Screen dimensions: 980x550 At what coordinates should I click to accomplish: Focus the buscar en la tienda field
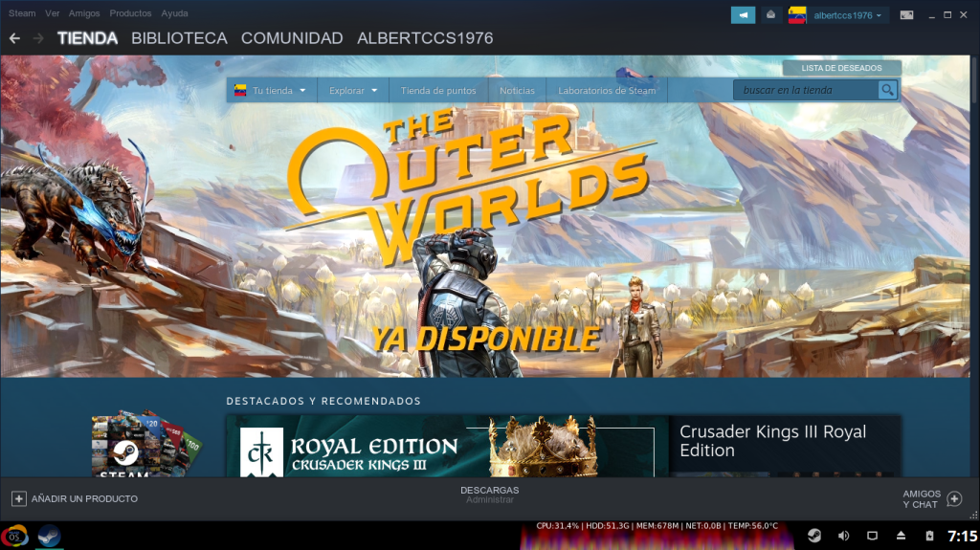point(806,90)
